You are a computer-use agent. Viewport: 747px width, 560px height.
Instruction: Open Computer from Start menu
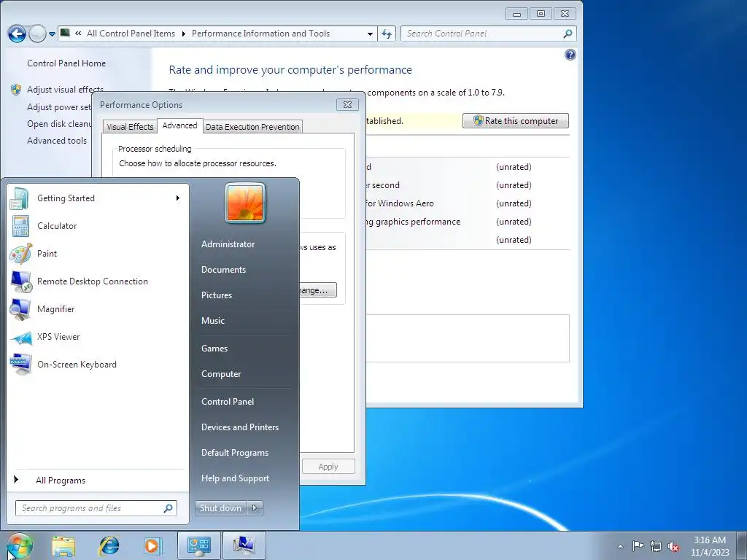click(244, 374)
